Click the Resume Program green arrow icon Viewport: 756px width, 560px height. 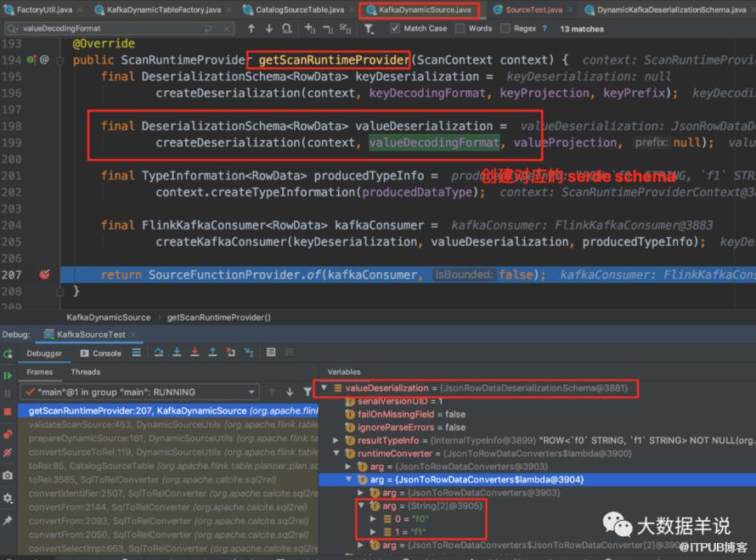pos(8,376)
